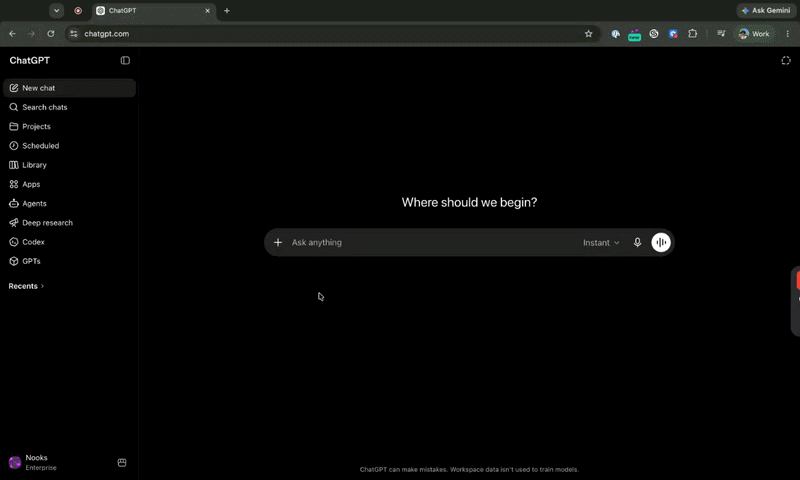Close the ChatGPT browser tab
This screenshot has width=800, height=480.
pyautogui.click(x=207, y=11)
